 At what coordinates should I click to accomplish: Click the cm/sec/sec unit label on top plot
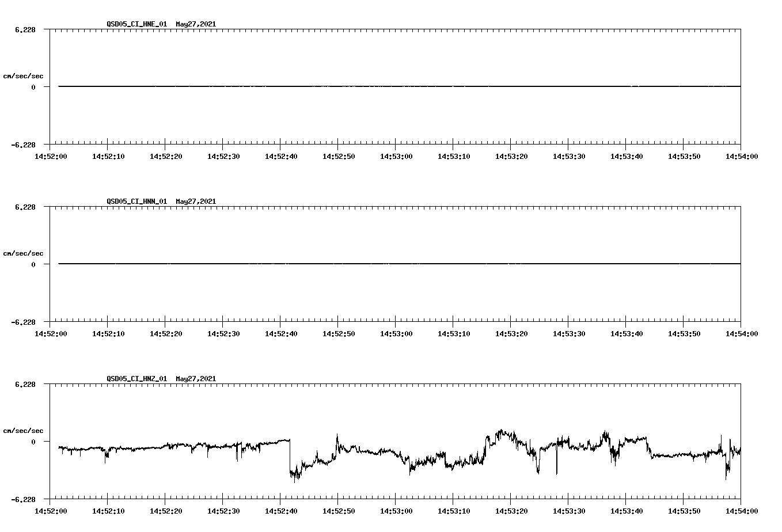point(24,75)
